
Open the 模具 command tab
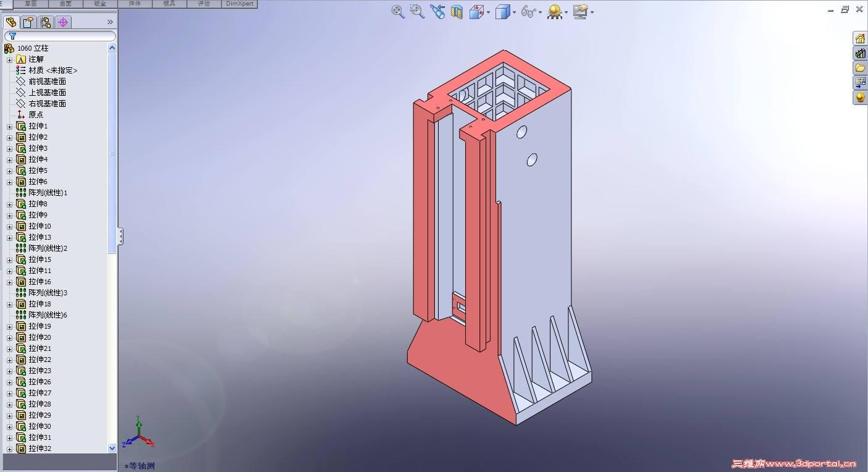pyautogui.click(x=169, y=4)
